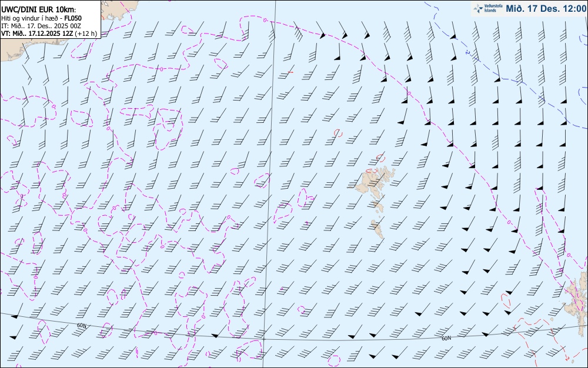Click the Veðurstofa Íslands logo
Image resolution: width=588 pixels, height=368 pixels.
pyautogui.click(x=488, y=8)
